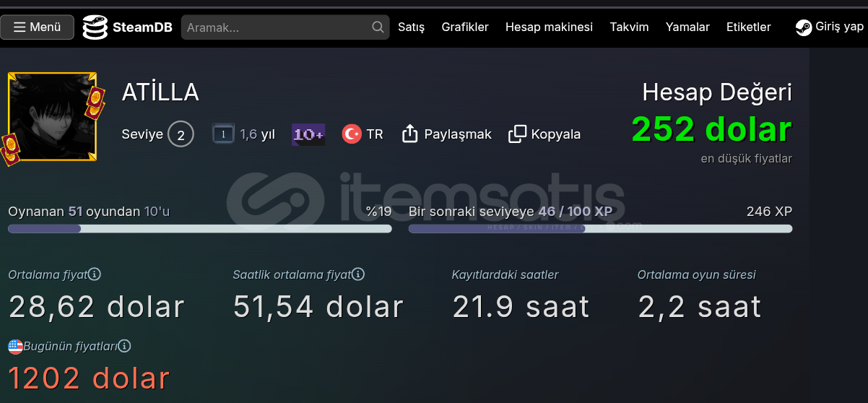The height and width of the screenshot is (403, 868).
Task: Click the 2,2 saat value
Action: (x=699, y=307)
